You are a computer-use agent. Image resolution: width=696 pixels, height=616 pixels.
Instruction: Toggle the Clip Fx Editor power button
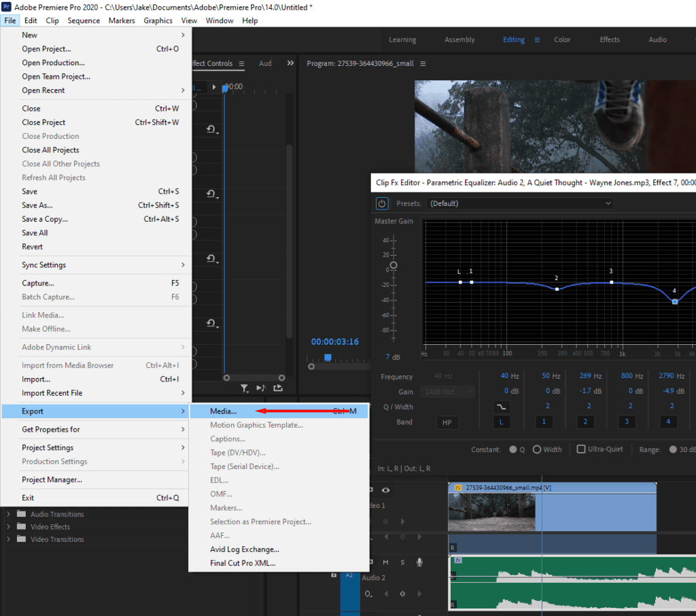(x=382, y=203)
